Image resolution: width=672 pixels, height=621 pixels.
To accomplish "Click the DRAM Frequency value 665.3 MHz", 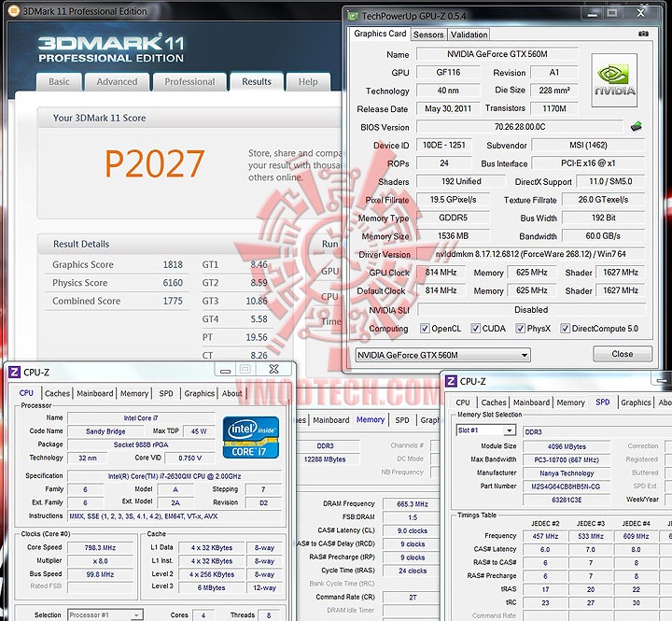I will 412,504.
